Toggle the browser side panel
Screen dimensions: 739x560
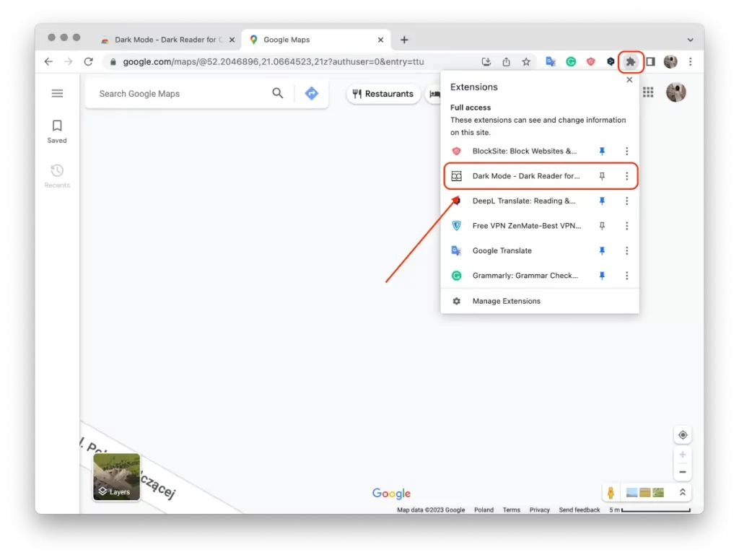tap(650, 62)
